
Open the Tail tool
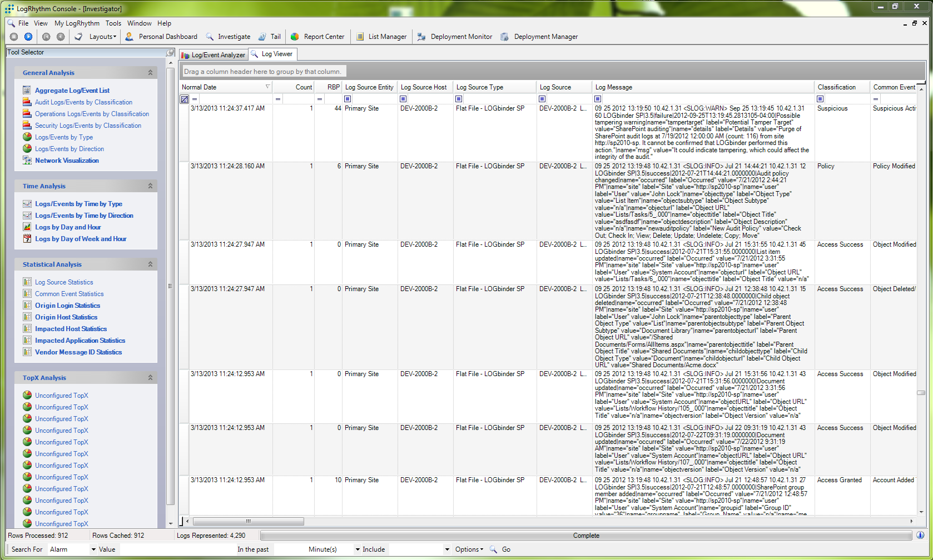pyautogui.click(x=270, y=37)
